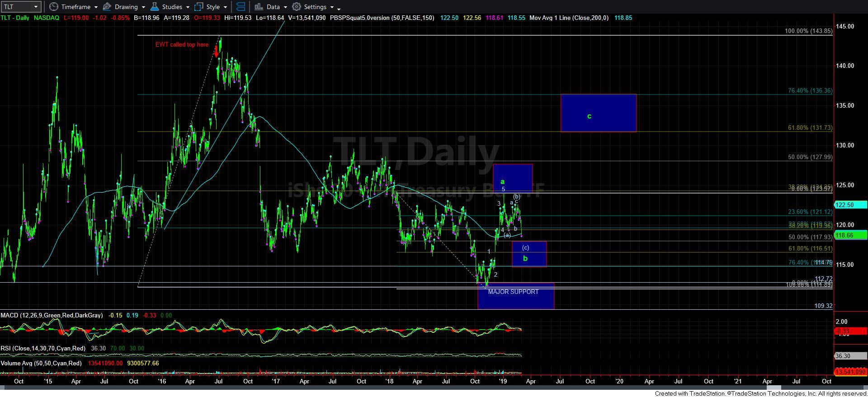Click the Studies flask icon
Viewport: 868px width, 397px height.
click(155, 7)
